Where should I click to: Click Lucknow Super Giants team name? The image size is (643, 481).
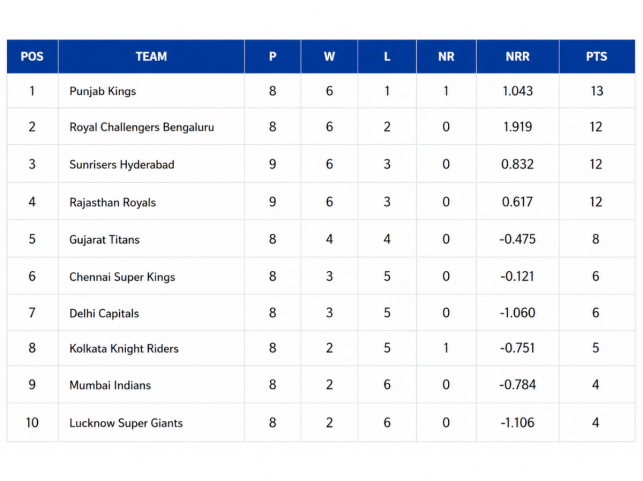click(x=126, y=423)
